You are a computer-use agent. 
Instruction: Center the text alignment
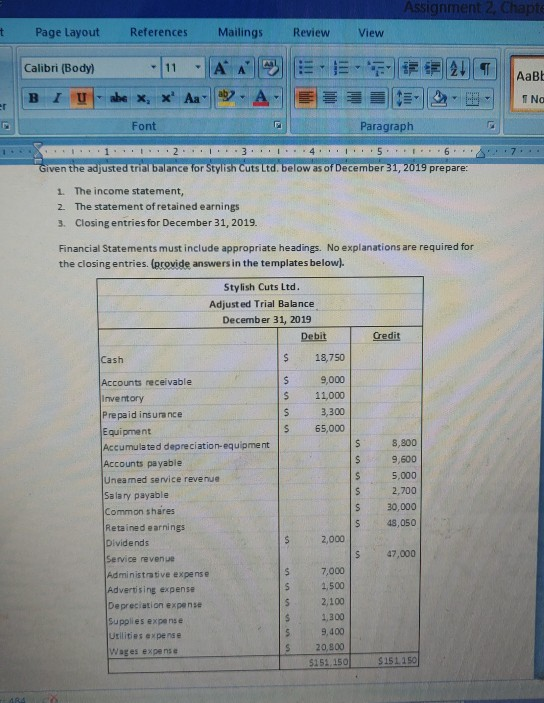pos(330,97)
